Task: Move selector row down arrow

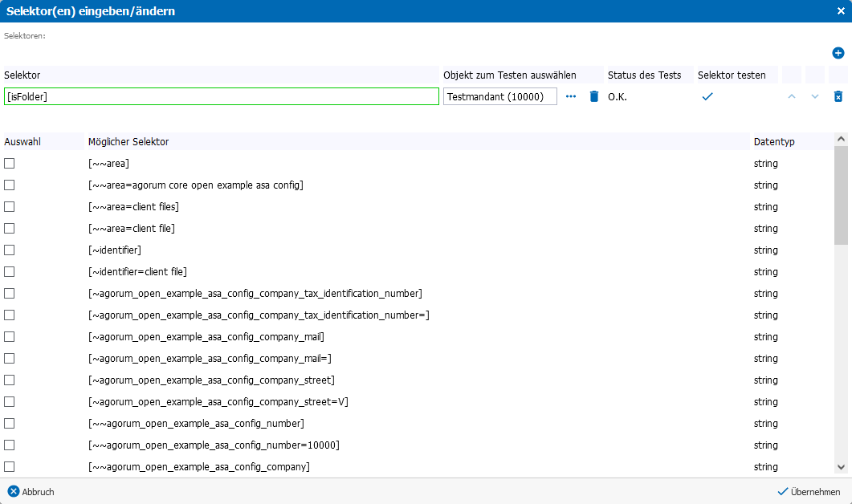Action: click(814, 96)
